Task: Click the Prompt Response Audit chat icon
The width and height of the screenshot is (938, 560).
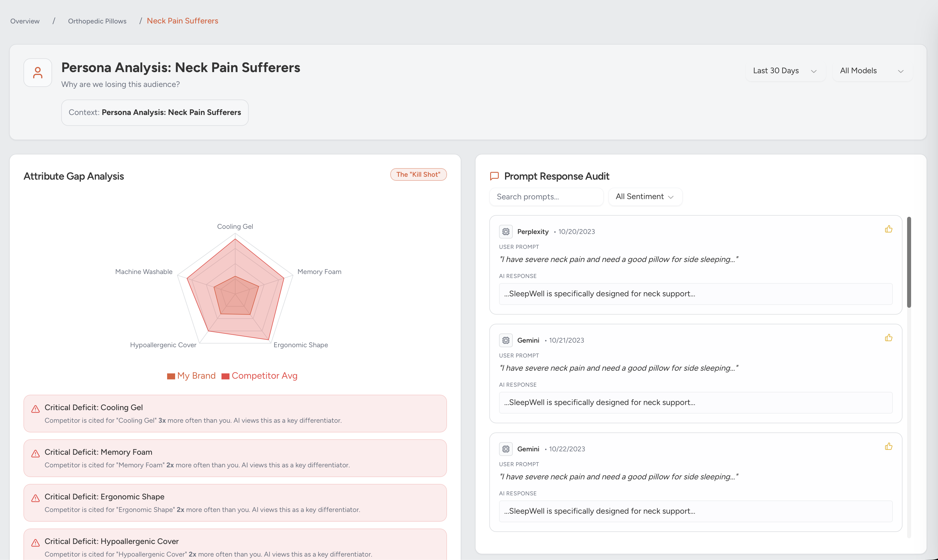Action: [x=494, y=176]
